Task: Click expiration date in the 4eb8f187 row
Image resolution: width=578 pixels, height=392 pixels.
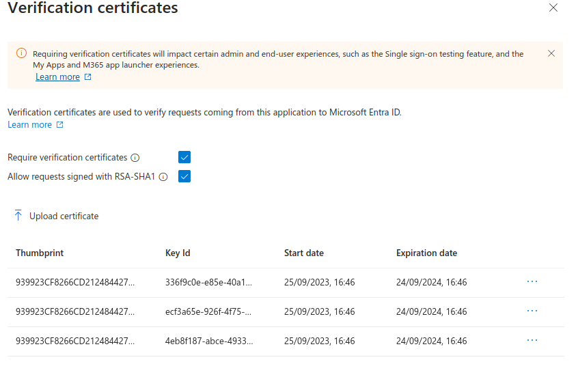Action: pyautogui.click(x=431, y=341)
